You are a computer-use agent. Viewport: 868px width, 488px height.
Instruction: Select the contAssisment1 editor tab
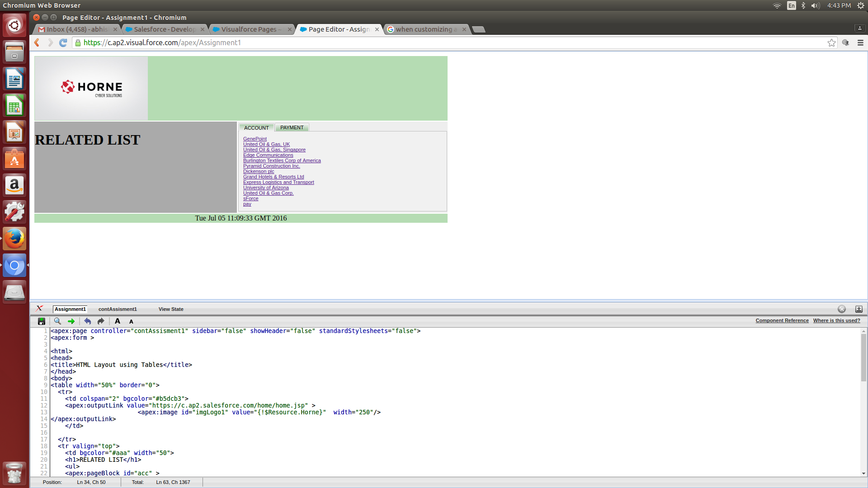(x=118, y=309)
